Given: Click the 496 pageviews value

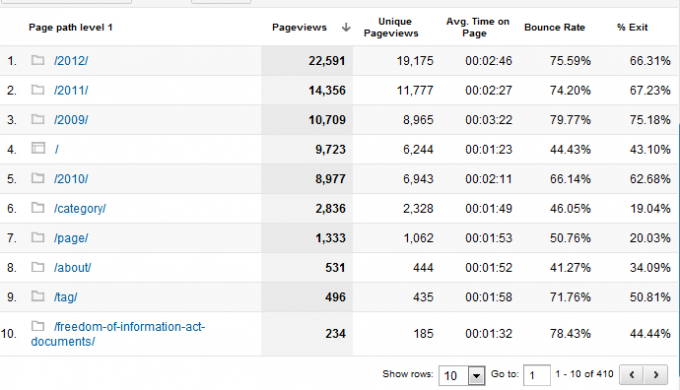Looking at the screenshot, I should click(x=335, y=297).
